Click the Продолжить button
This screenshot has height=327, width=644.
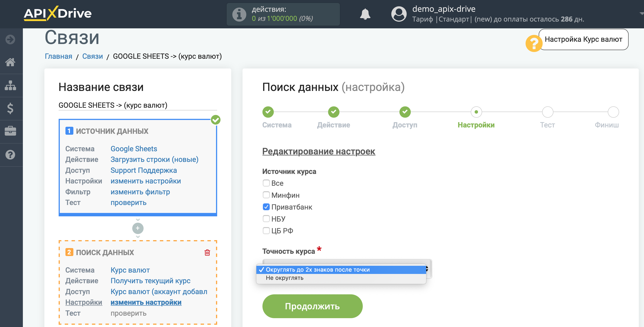click(312, 306)
